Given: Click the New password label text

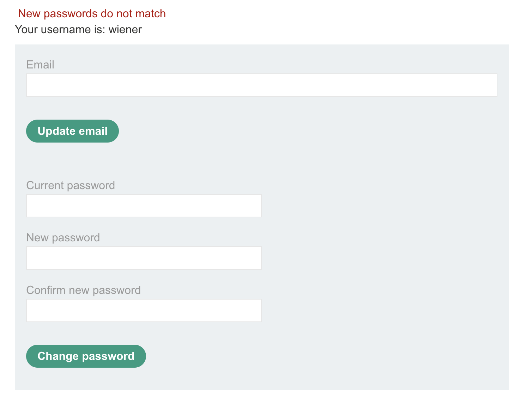Looking at the screenshot, I should pyautogui.click(x=63, y=237).
